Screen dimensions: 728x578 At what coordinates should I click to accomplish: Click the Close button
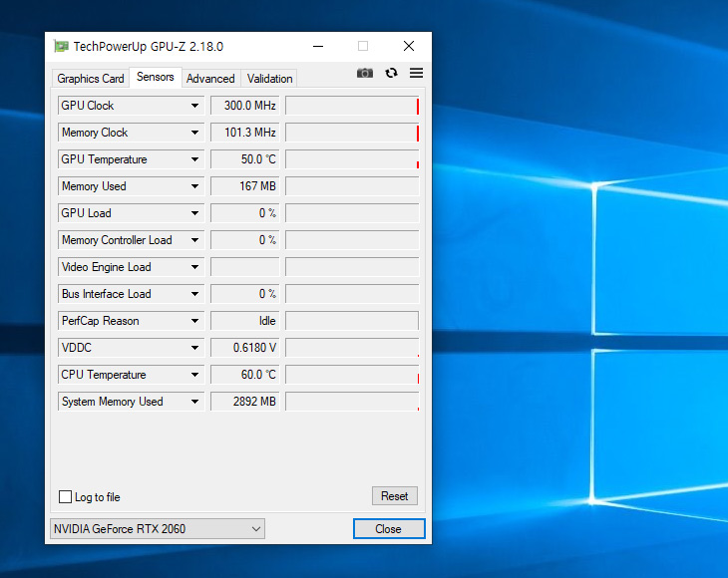[389, 529]
